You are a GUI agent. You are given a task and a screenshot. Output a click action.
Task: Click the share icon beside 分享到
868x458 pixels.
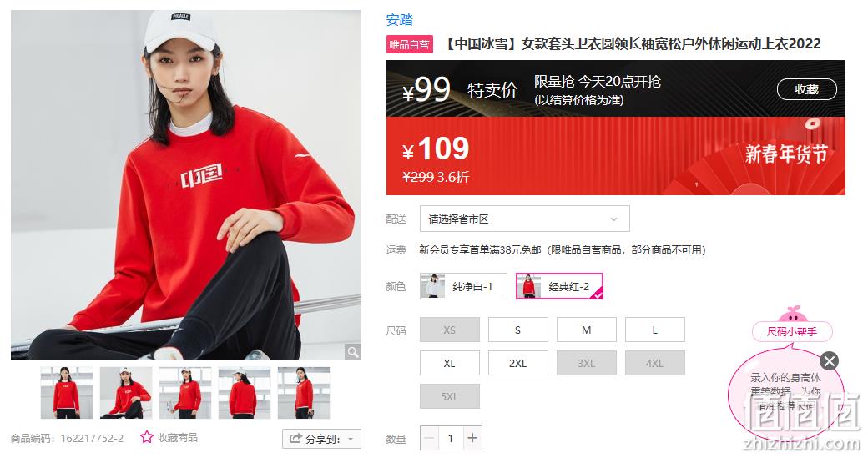pos(296,439)
